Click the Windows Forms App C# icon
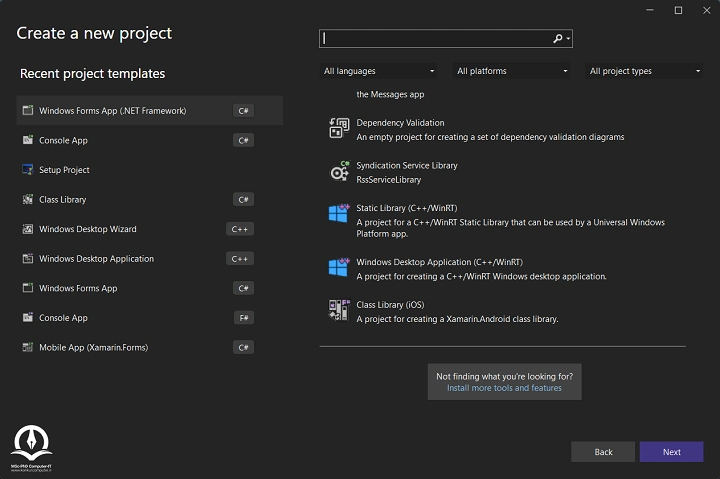Image resolution: width=720 pixels, height=479 pixels. (x=28, y=288)
